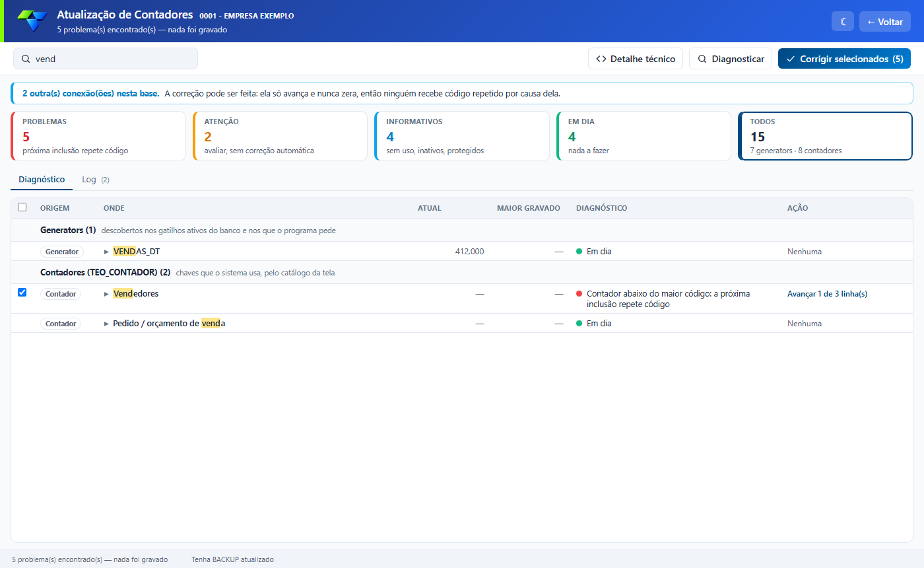Filter by the Atenção card
Screen dimensions: 924x568
point(280,136)
